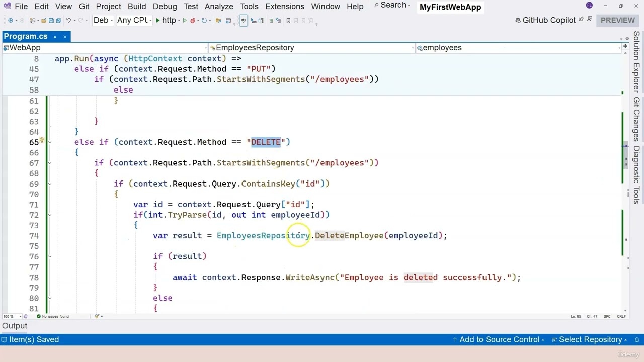The image size is (644, 362).
Task: Undo the last edit via toolbar arrow
Action: tap(68, 20)
